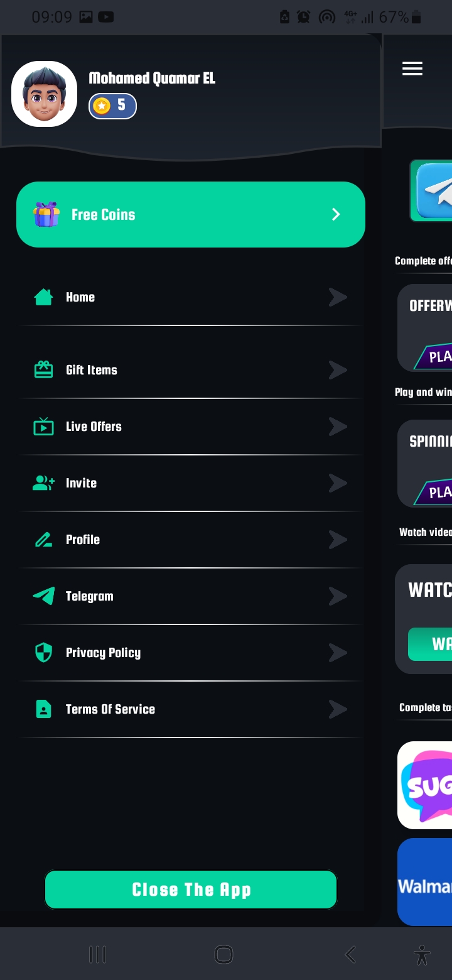The width and height of the screenshot is (452, 980).
Task: Expand the Free Coins chevron arrow
Action: (x=336, y=214)
